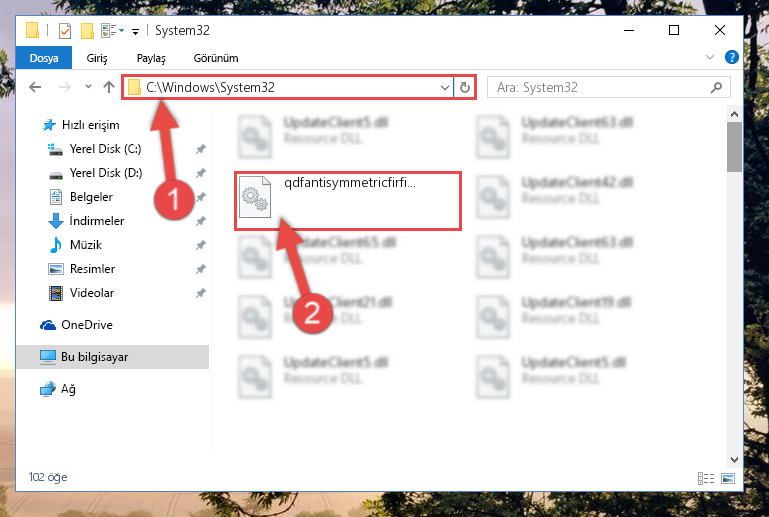This screenshot has height=517, width=769.
Task: Expand the ribbon with the chevron
Action: [x=709, y=57]
